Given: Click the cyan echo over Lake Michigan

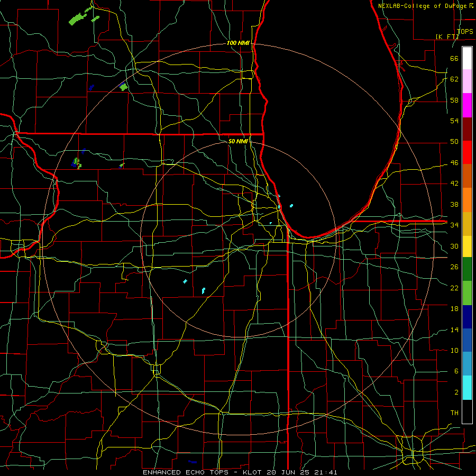Looking at the screenshot, I should point(291,206).
